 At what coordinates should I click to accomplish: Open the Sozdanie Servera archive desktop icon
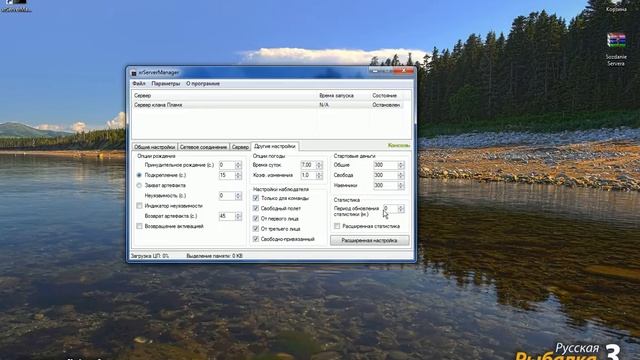[x=616, y=49]
